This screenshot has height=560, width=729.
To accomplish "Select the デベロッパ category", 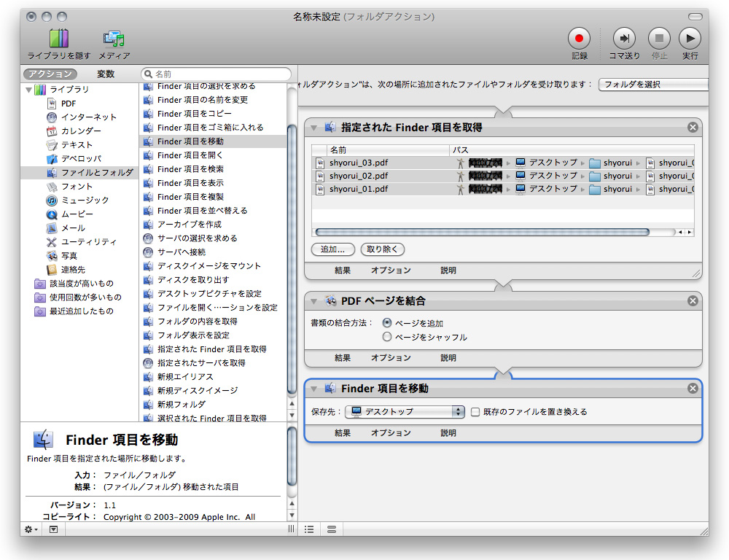I will pos(74,159).
